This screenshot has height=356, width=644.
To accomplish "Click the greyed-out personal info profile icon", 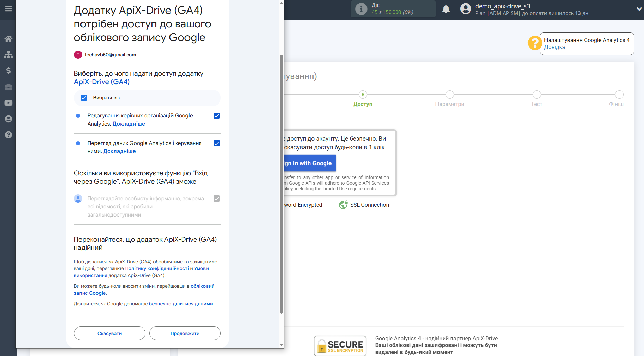I will (78, 199).
